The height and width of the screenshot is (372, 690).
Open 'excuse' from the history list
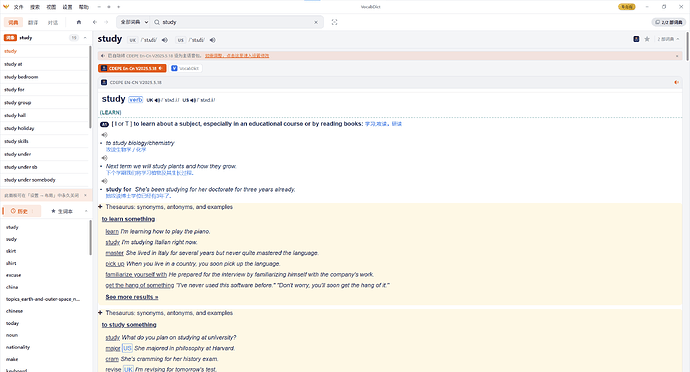pyautogui.click(x=13, y=275)
